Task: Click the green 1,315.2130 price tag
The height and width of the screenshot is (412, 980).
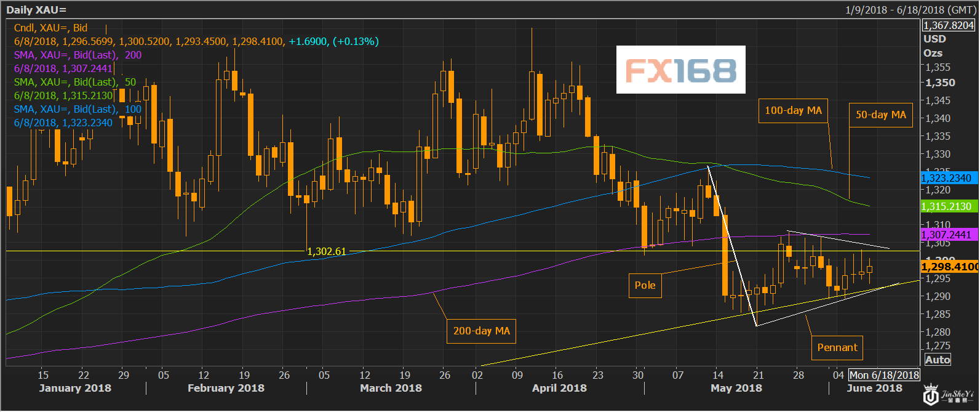Action: point(946,206)
